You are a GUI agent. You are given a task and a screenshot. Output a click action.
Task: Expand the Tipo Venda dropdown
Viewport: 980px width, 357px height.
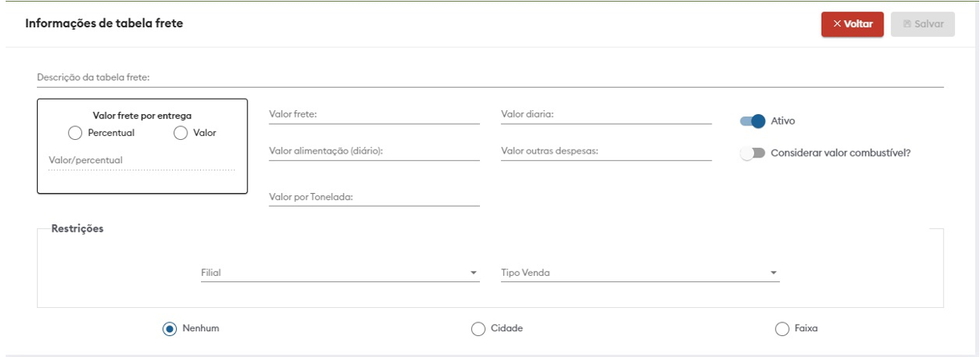click(639, 273)
